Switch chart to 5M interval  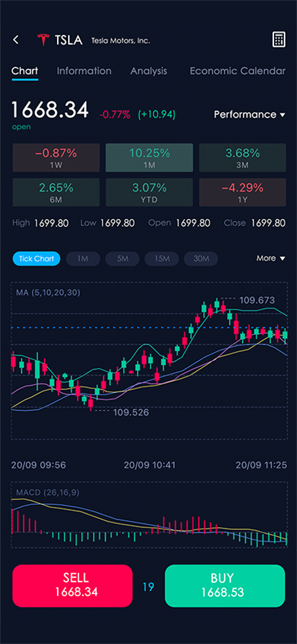point(123,259)
